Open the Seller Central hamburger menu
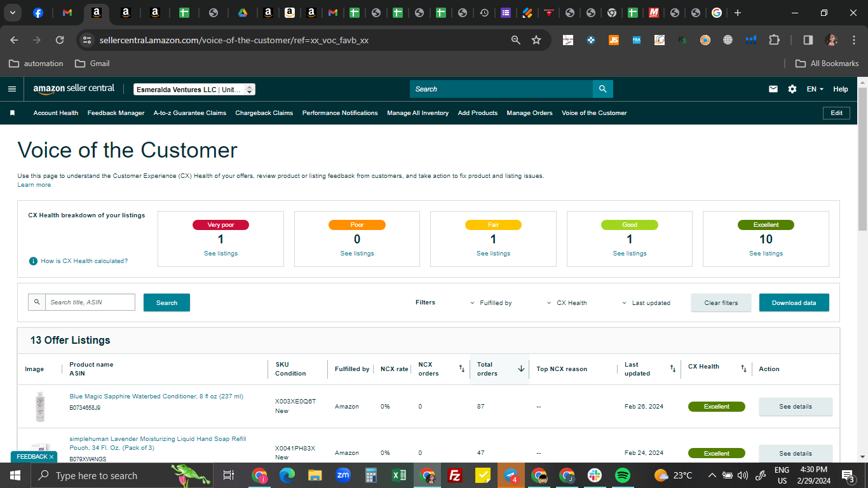This screenshot has height=488, width=868. click(11, 89)
